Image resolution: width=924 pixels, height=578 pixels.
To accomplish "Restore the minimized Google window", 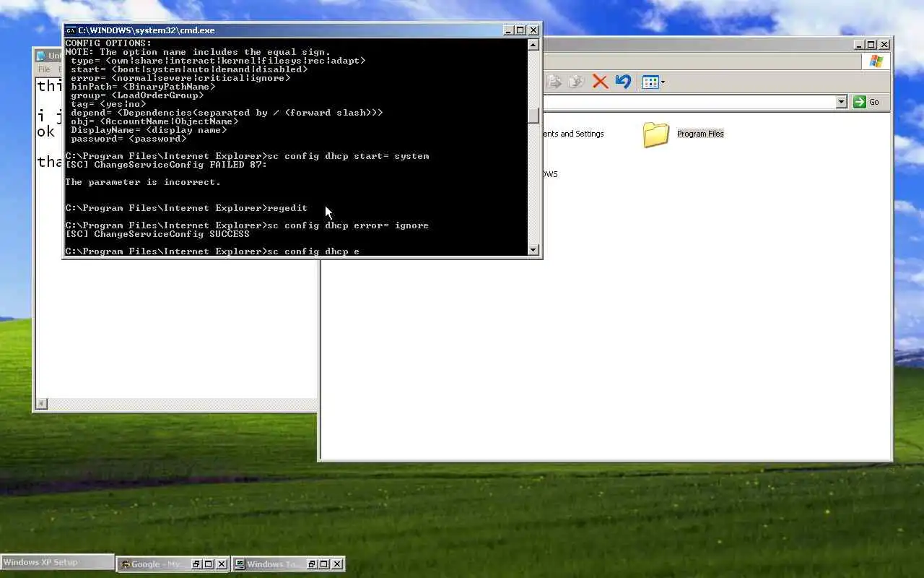I will [x=196, y=564].
